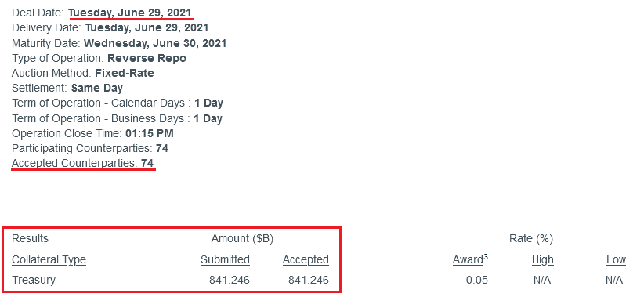This screenshot has width=644, height=308.
Task: Click the Rate (%) group heading
Action: pyautogui.click(x=531, y=238)
